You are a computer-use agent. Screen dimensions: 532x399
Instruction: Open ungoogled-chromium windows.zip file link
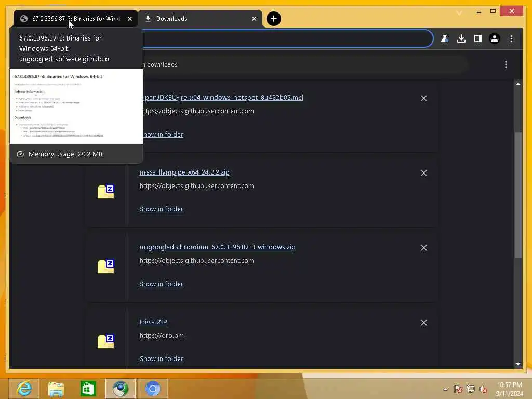[218, 247]
